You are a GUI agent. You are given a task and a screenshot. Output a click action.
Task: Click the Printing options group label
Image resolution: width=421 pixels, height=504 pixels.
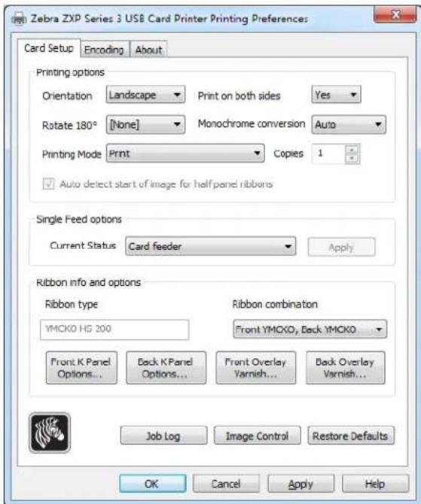(70, 72)
